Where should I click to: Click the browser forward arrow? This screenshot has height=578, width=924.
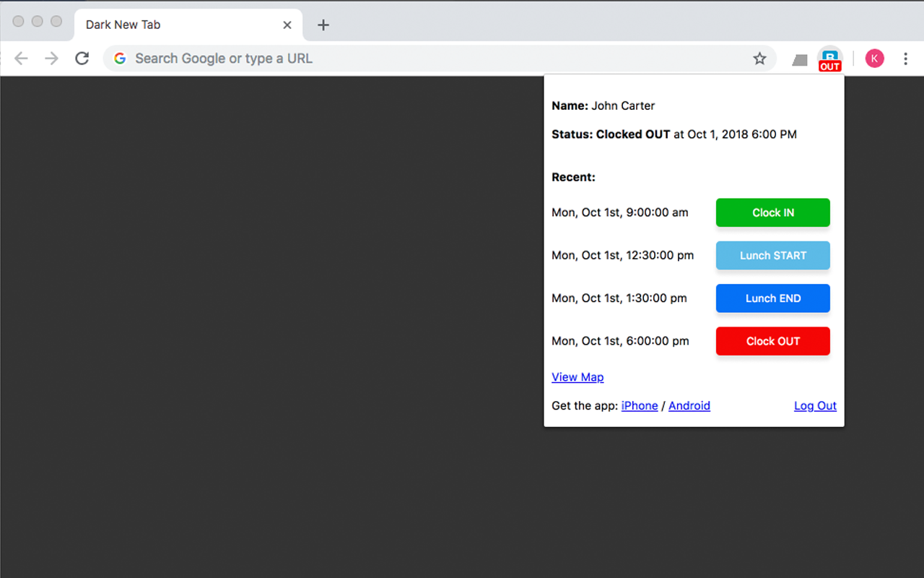pos(51,59)
